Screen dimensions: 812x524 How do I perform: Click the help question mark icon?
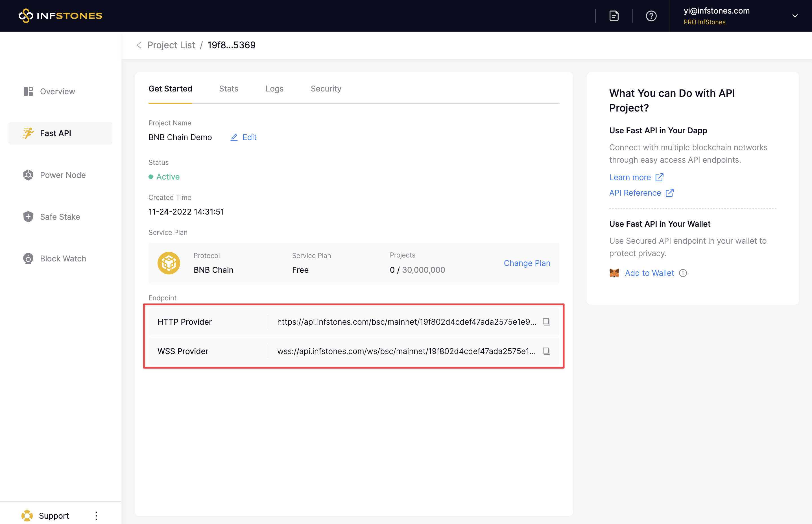(x=651, y=16)
